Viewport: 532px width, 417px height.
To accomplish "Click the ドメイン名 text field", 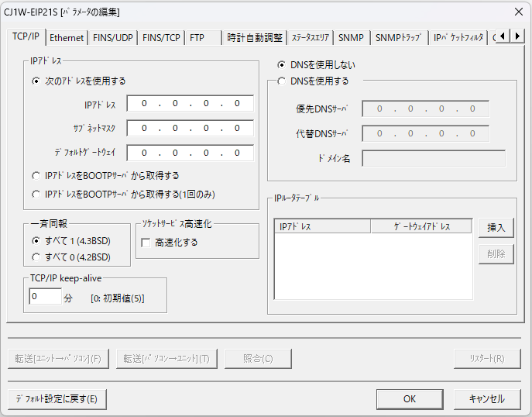I will tap(434, 158).
